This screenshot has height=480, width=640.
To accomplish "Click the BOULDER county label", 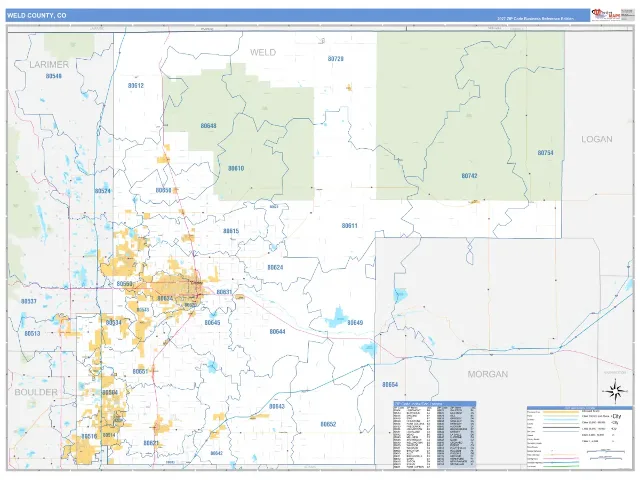I will [36, 392].
